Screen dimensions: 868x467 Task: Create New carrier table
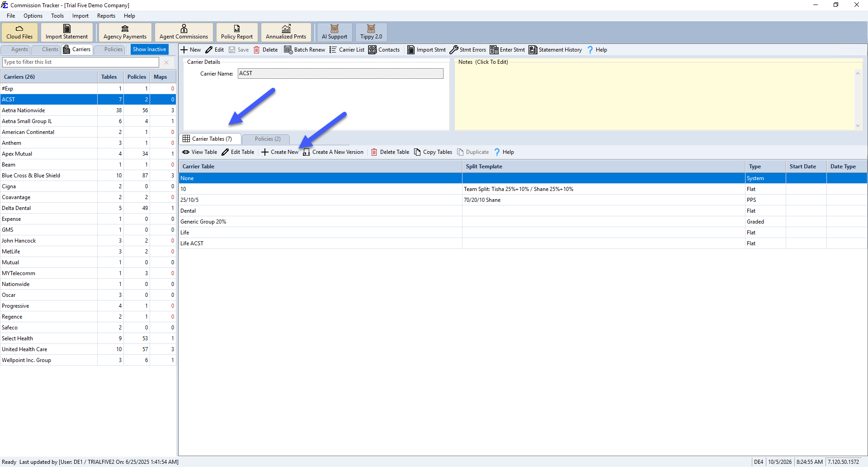280,152
